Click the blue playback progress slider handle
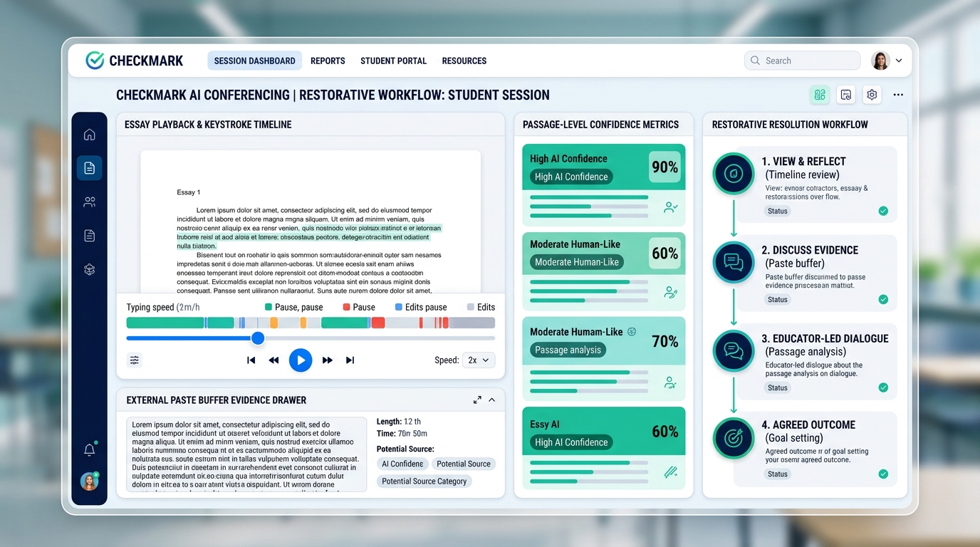 tap(258, 338)
